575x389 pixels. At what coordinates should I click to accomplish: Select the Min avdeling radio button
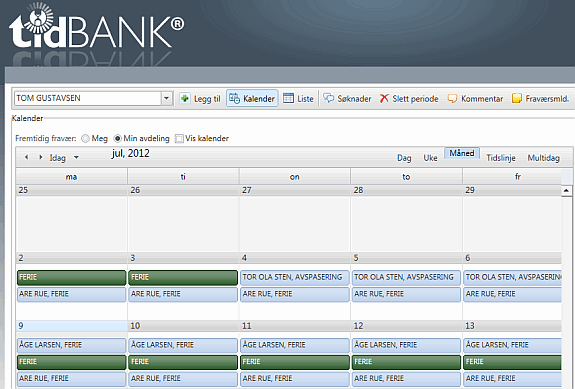117,139
